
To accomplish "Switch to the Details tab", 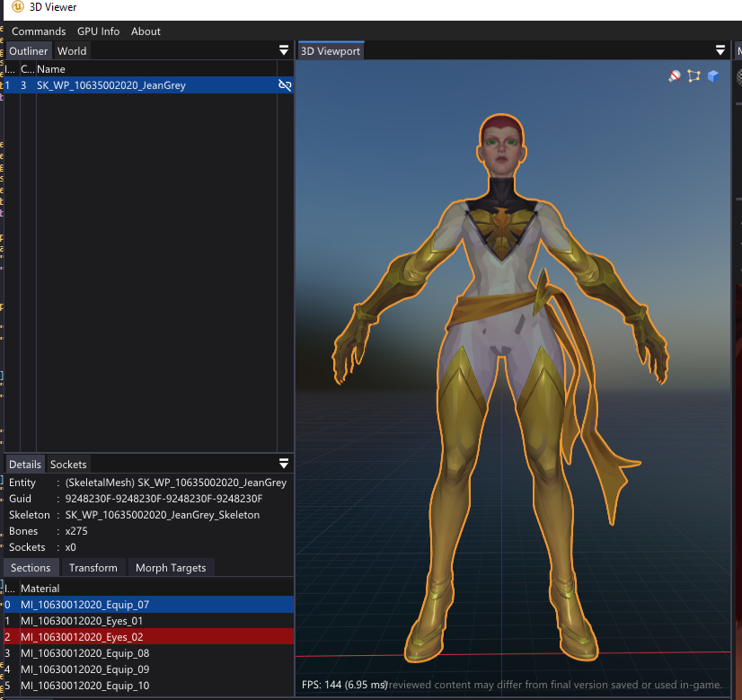I will (x=25, y=465).
